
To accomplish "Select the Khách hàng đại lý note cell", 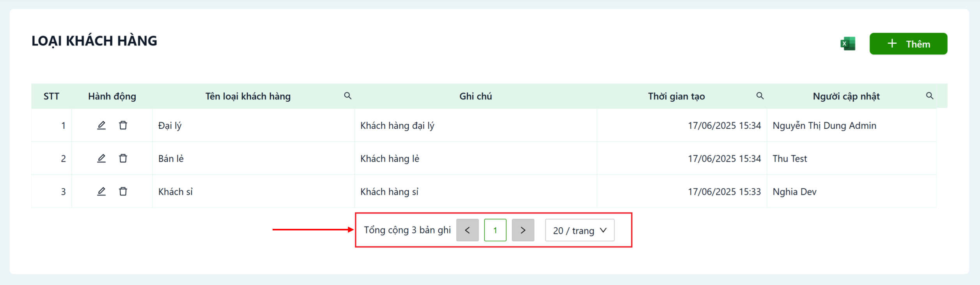I will coord(397,126).
